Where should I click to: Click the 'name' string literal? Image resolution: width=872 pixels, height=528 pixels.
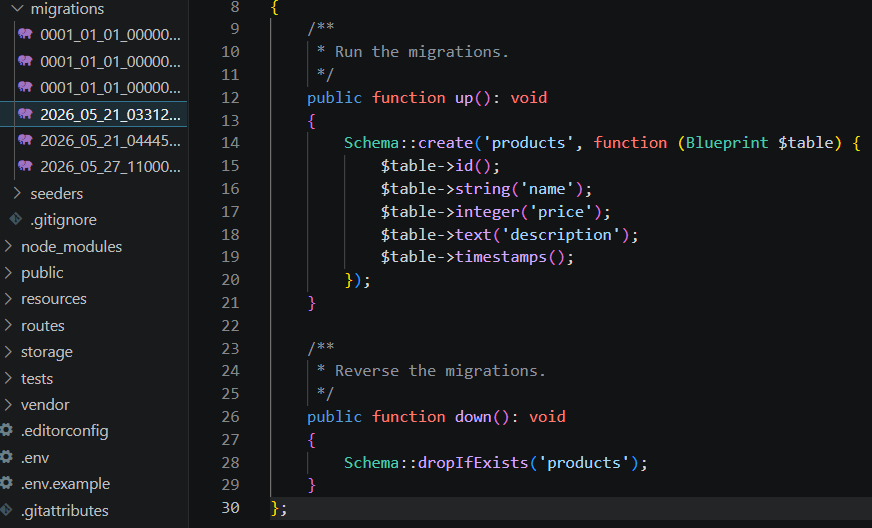pos(547,189)
